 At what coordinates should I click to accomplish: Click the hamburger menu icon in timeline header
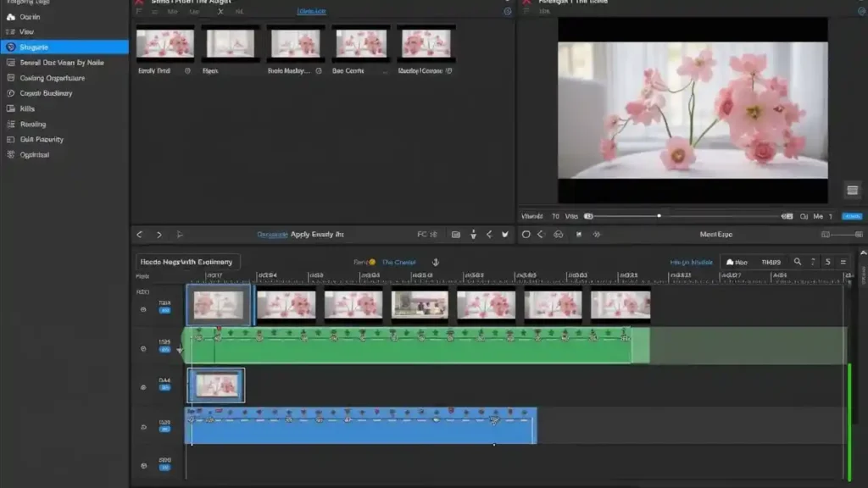(x=843, y=263)
